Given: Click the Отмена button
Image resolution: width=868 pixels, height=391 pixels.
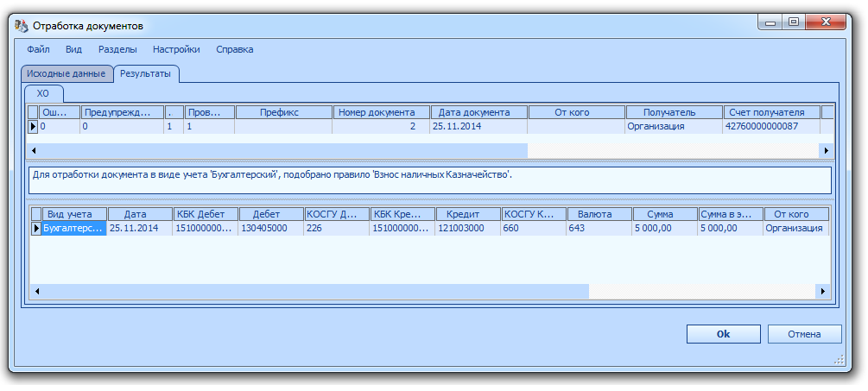Looking at the screenshot, I should (804, 334).
